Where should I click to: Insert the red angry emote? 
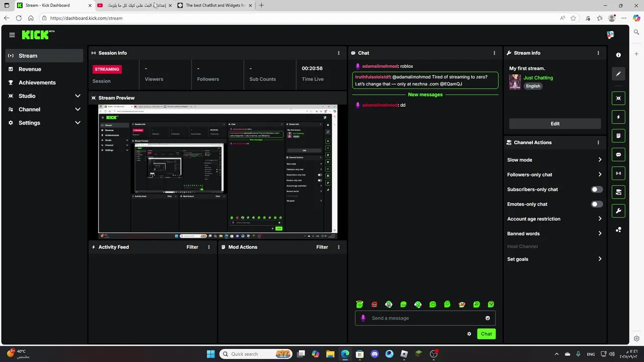[374, 304]
